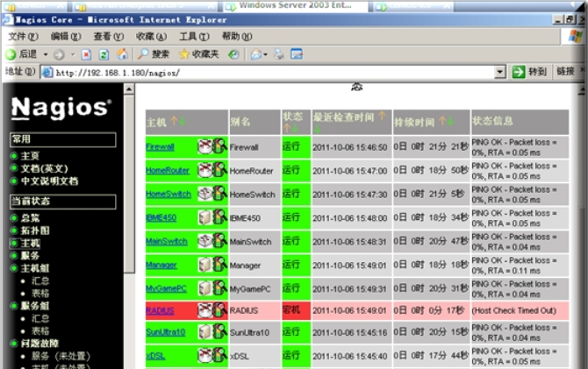This screenshot has height=369, width=588.
Task: Click Manager row server icon
Action: (x=204, y=264)
